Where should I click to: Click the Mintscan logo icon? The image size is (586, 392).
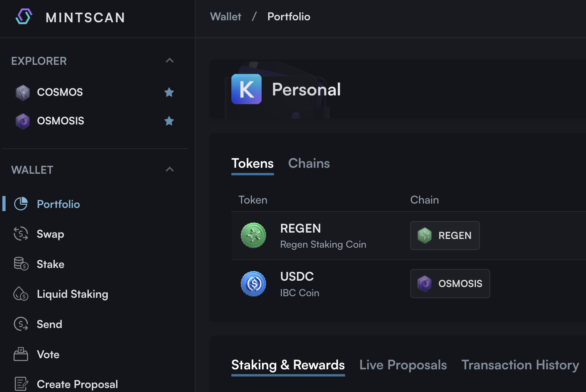click(24, 17)
